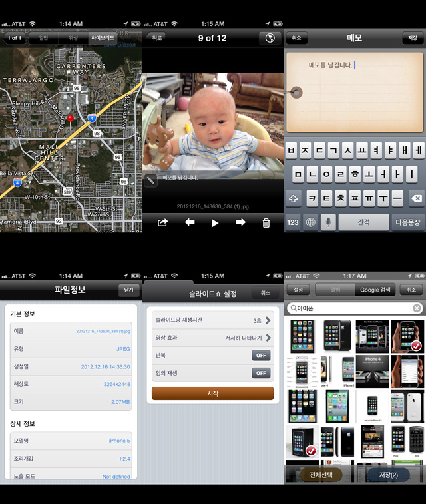The height and width of the screenshot is (504, 426).
Task: Tap the 123 numeric keyboard key
Action: pyautogui.click(x=293, y=222)
